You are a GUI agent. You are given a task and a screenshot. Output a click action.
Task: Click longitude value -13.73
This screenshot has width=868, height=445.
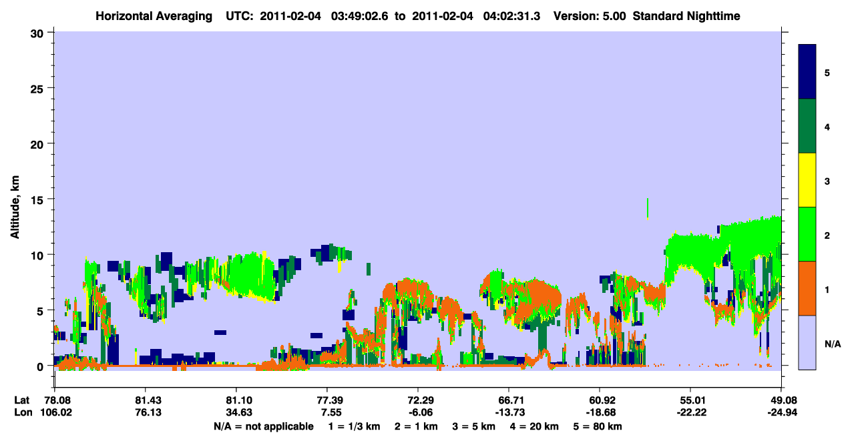click(509, 412)
